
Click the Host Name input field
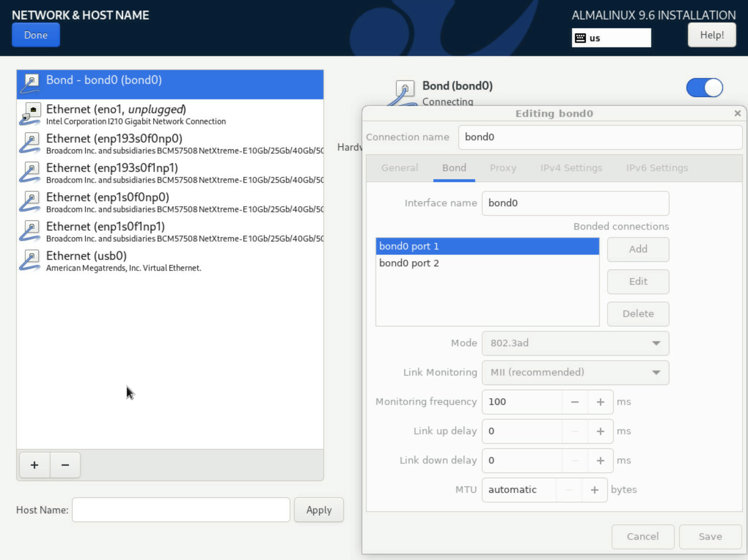tap(181, 510)
